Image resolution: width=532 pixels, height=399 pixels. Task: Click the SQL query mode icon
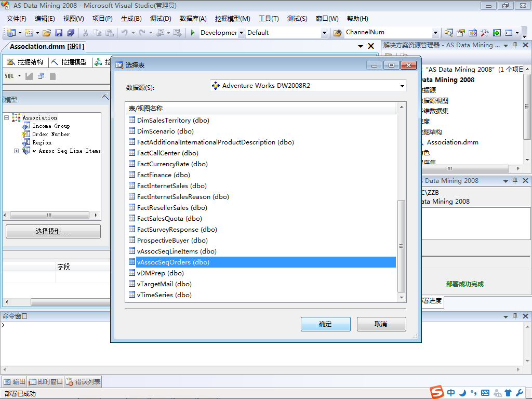point(9,76)
